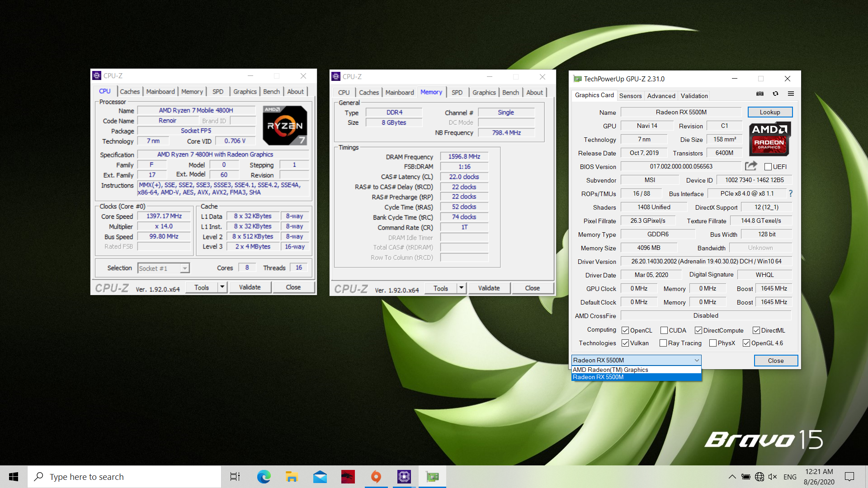Click the ENG language indicator
This screenshot has height=488, width=868.
click(790, 477)
